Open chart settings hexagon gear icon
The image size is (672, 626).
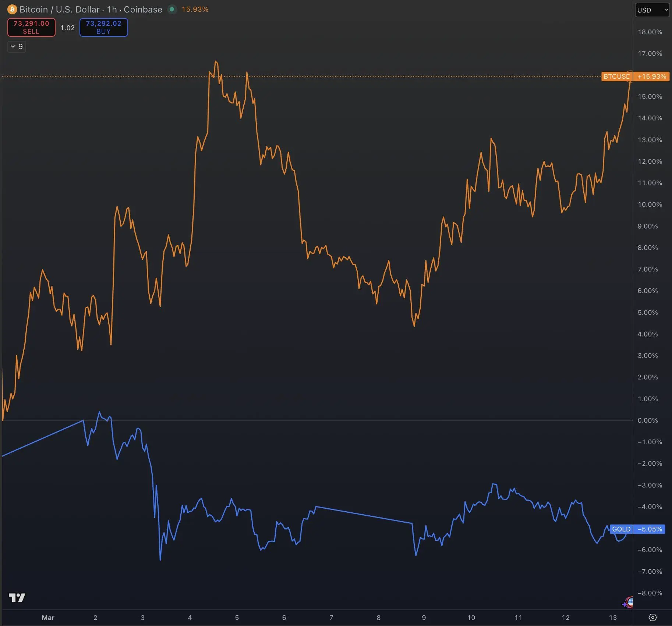coord(652,618)
